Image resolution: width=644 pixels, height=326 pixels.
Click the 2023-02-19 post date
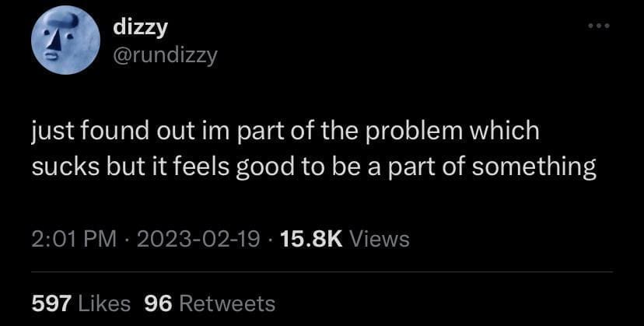(199, 238)
